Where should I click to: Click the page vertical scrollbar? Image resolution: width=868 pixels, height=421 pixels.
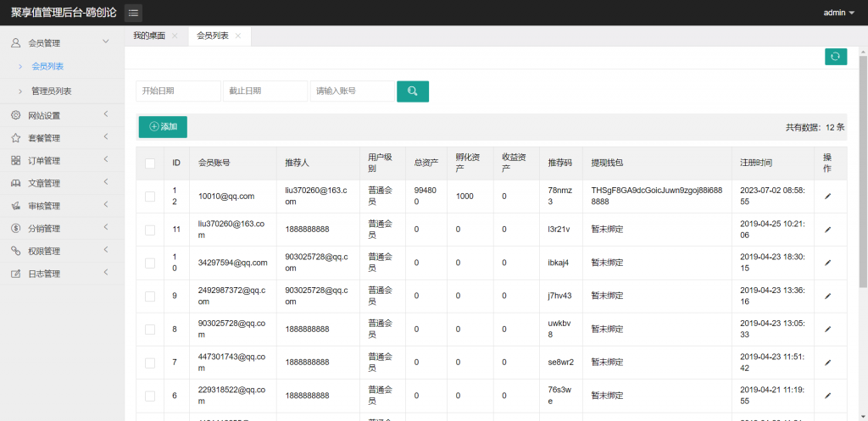[863, 171]
